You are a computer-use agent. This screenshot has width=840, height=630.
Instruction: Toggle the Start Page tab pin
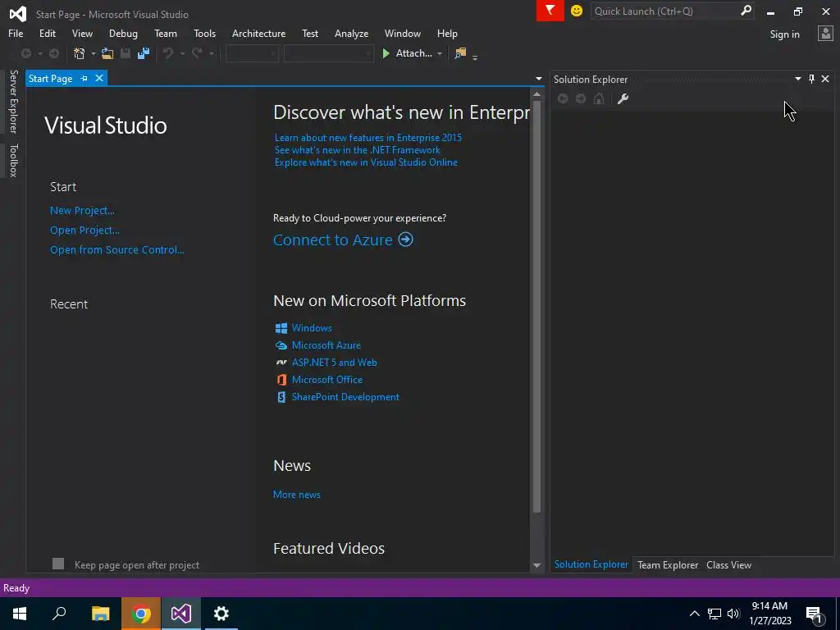84,78
